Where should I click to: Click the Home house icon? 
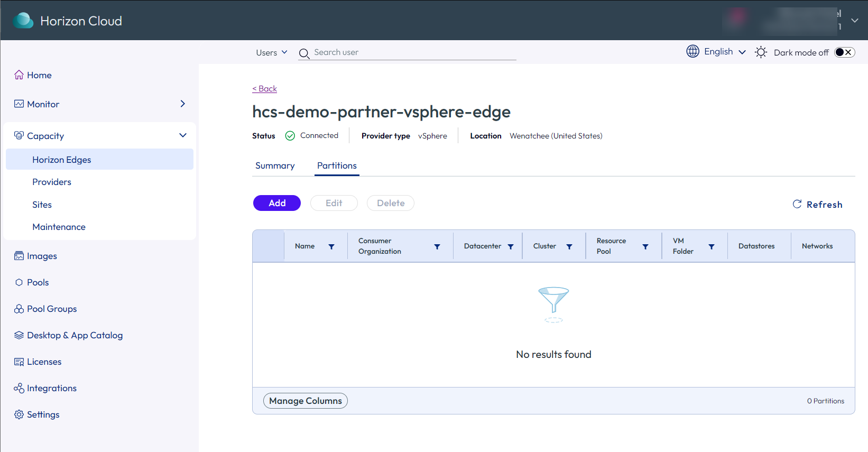(x=19, y=75)
